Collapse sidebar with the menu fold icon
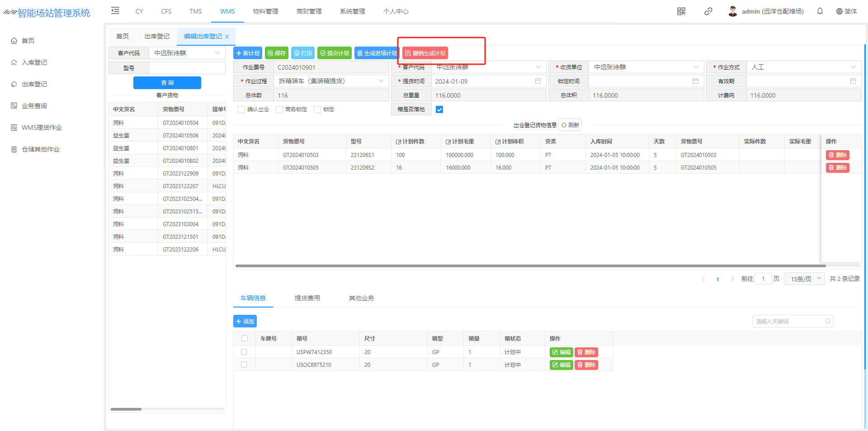The height and width of the screenshot is (431, 868). 115,11
